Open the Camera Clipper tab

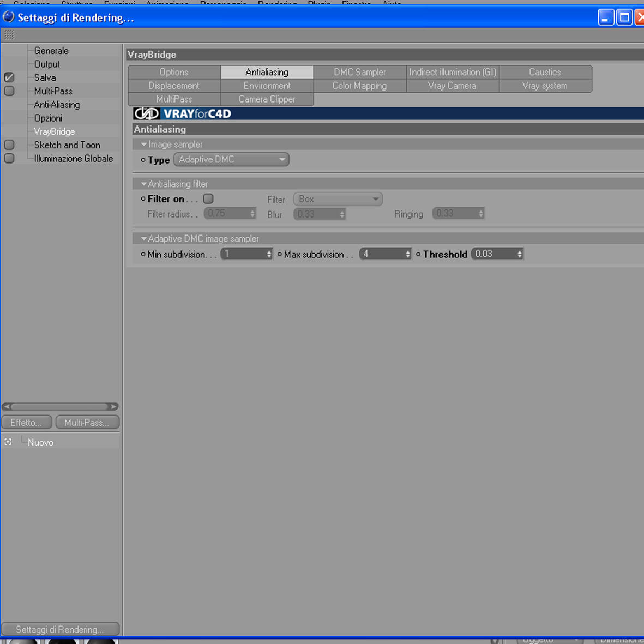point(267,99)
